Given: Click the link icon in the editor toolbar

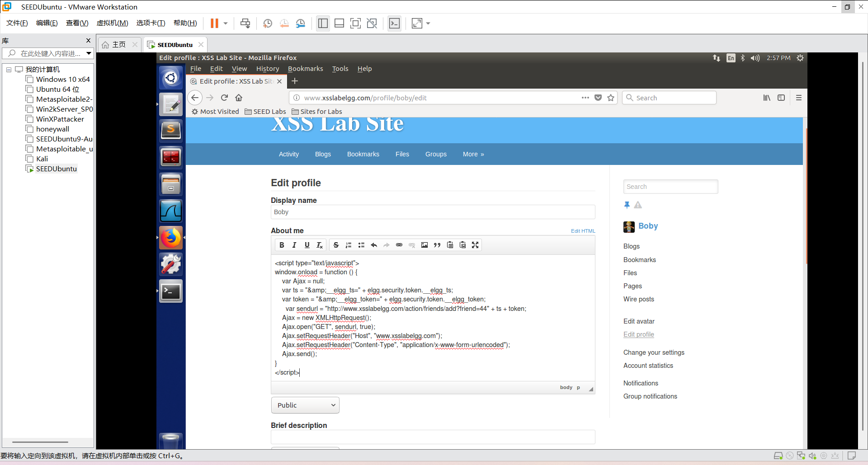Looking at the screenshot, I should pos(399,245).
